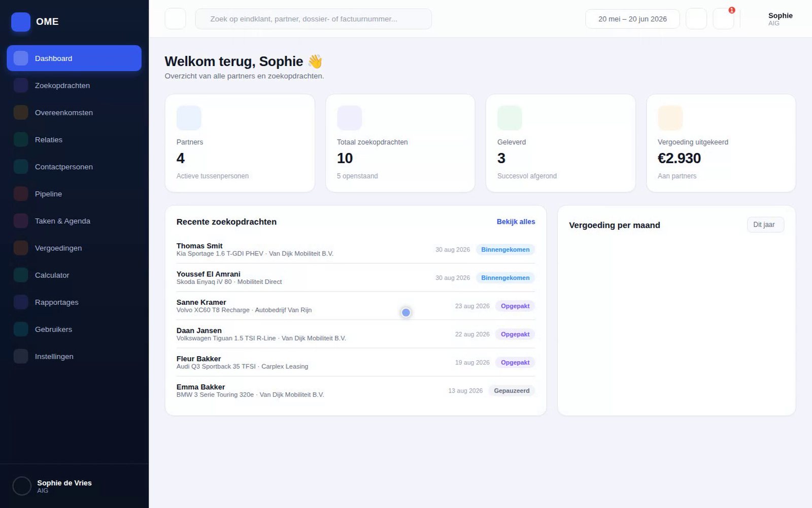Open Rapportages from the sidebar

click(74, 302)
